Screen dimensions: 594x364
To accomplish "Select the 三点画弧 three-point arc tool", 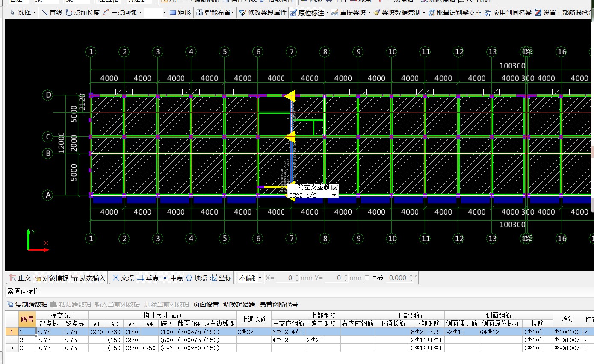I will click(120, 13).
